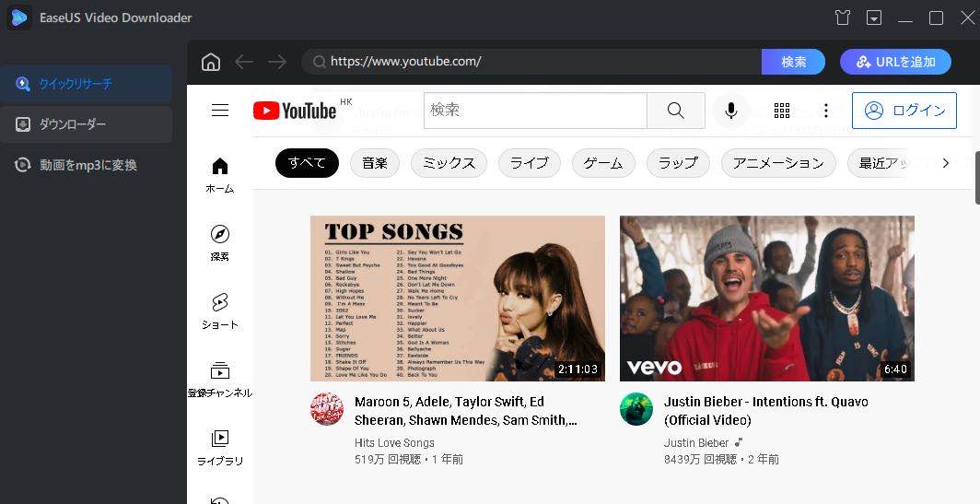Open the Justin Bieber Intentions thumbnail
The height and width of the screenshot is (504, 980).
767,299
